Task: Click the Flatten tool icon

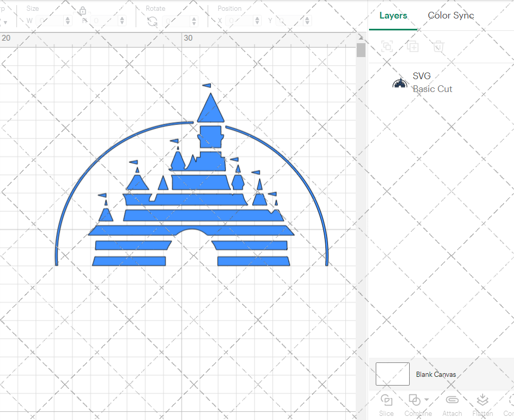Action: point(482,399)
